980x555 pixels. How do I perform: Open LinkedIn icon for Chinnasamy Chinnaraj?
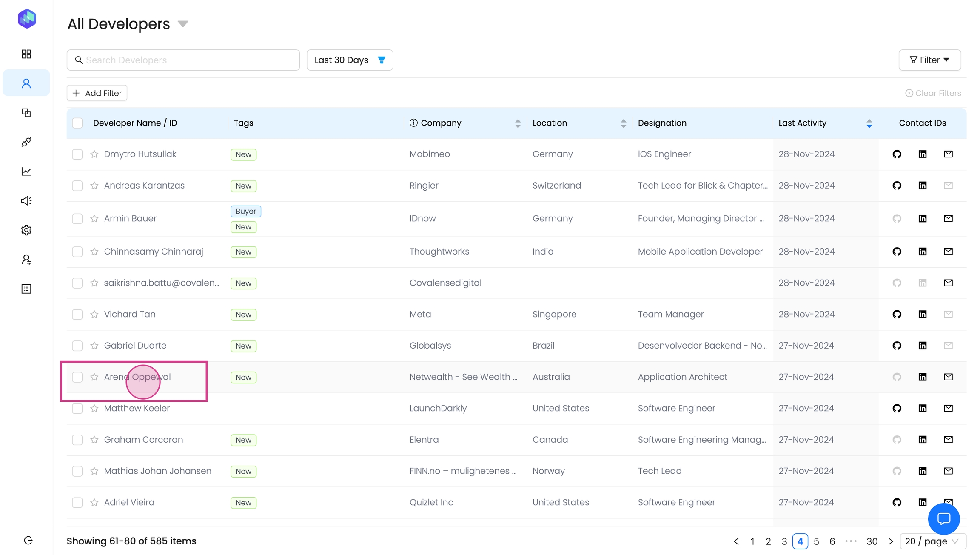[922, 252]
